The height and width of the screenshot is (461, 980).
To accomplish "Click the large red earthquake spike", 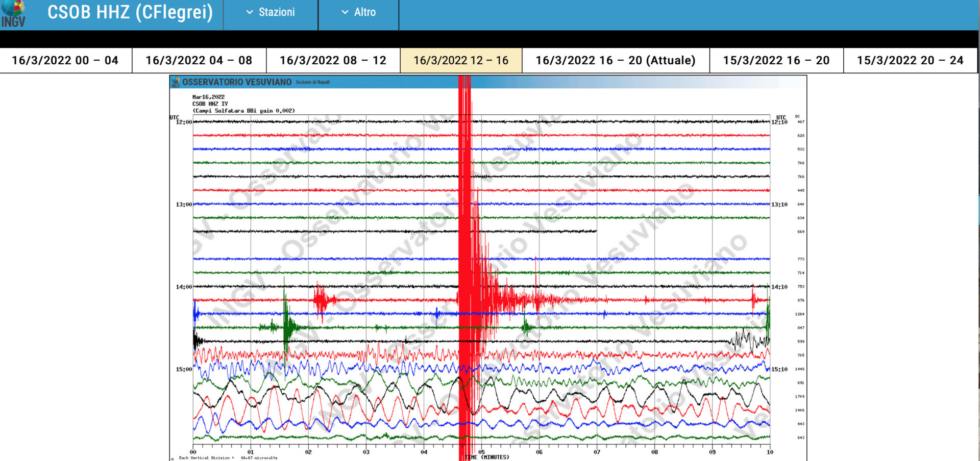I will (x=464, y=229).
